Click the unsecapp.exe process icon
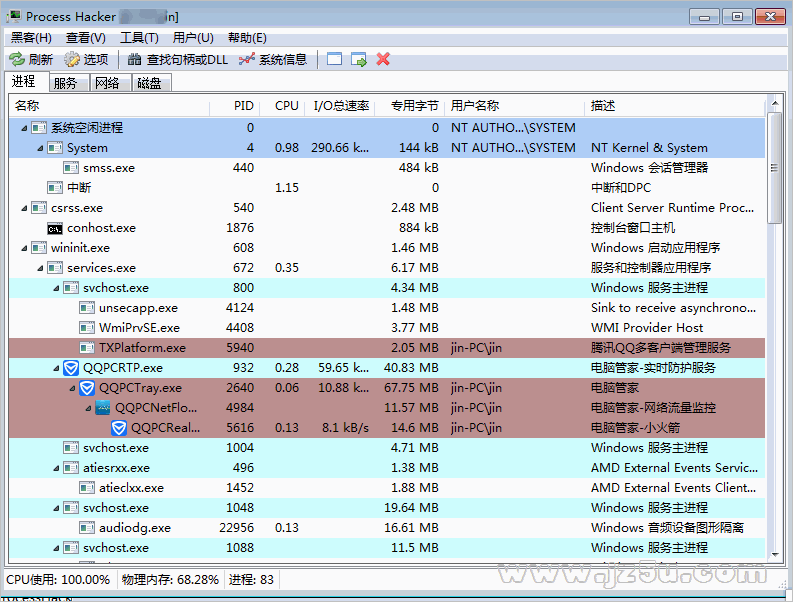793x602 pixels. coord(87,308)
